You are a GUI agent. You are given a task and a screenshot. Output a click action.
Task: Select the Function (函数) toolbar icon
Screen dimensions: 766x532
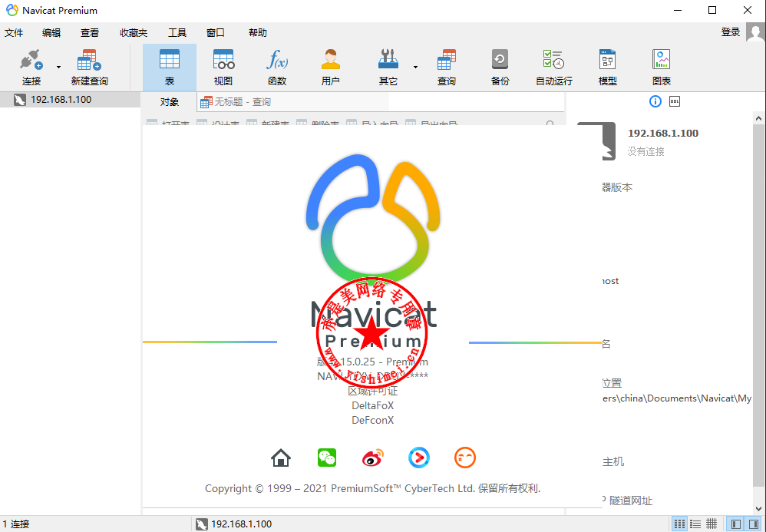(277, 60)
